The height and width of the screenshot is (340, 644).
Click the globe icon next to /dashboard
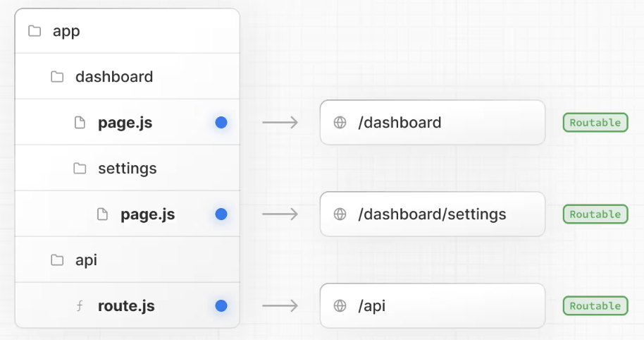pyautogui.click(x=340, y=123)
